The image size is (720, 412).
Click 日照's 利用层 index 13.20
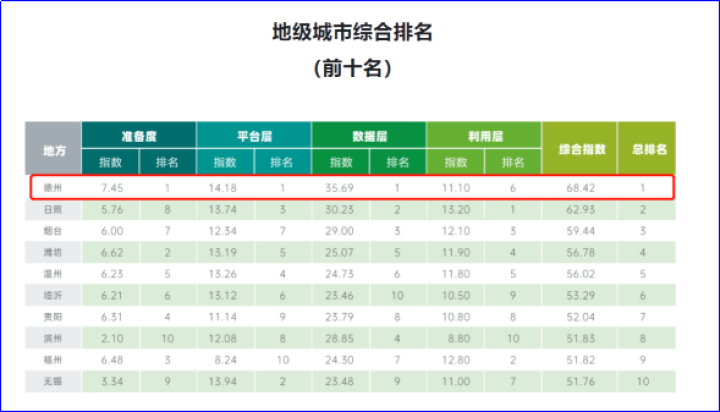[x=456, y=209]
